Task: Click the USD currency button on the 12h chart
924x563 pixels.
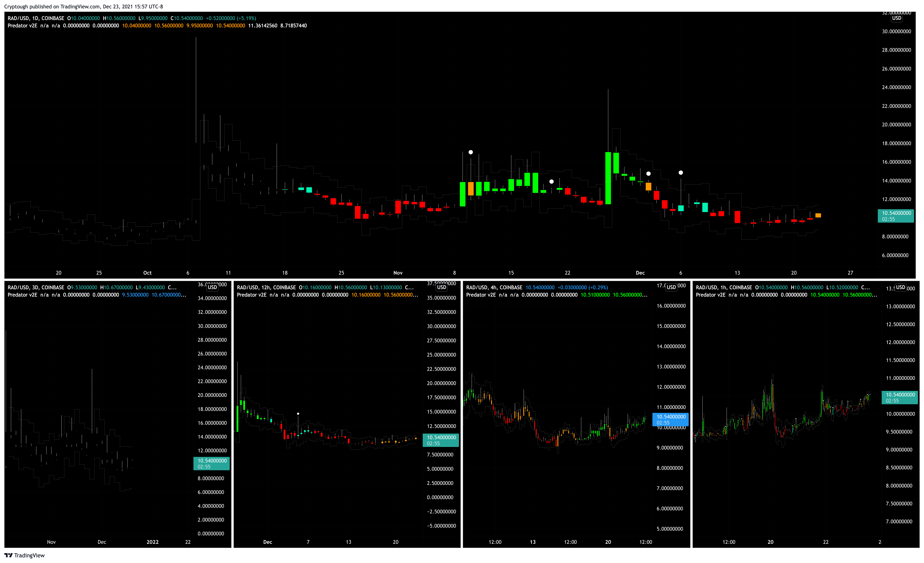Action: (442, 287)
